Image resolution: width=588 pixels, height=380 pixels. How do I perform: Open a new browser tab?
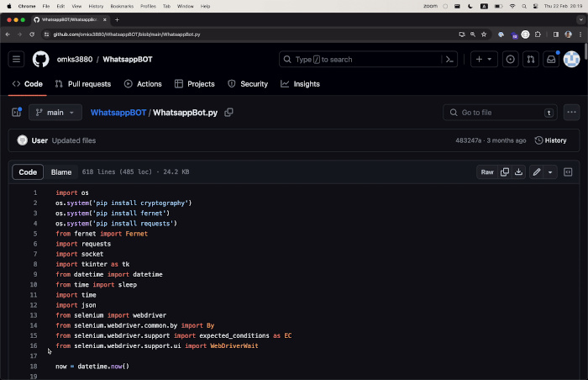tap(117, 19)
